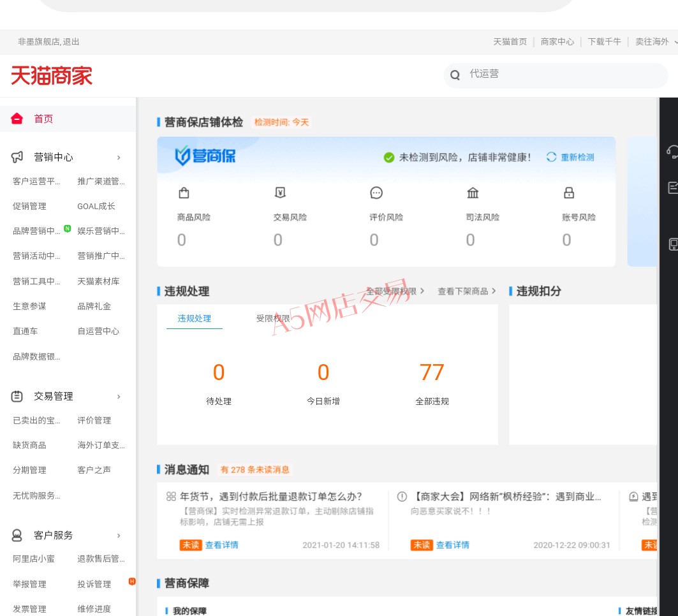Open the 首页 home icon
This screenshot has height=616, width=678.
17,119
